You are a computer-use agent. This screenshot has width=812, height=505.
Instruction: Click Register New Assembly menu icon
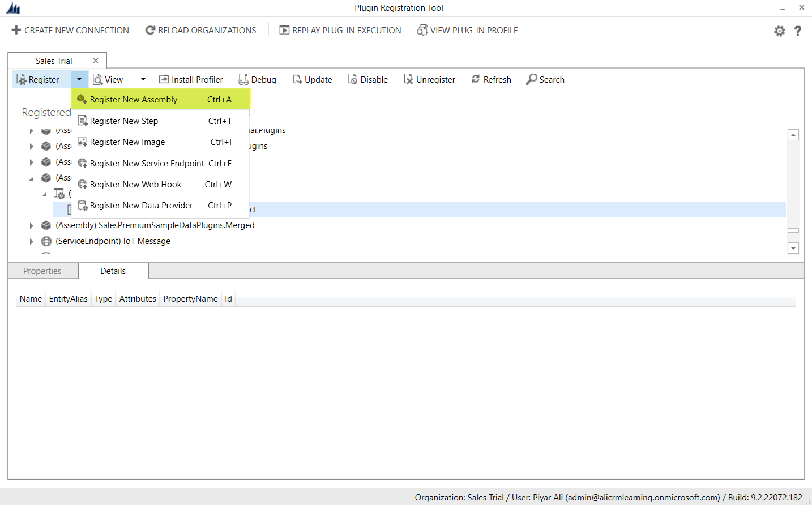coord(82,99)
